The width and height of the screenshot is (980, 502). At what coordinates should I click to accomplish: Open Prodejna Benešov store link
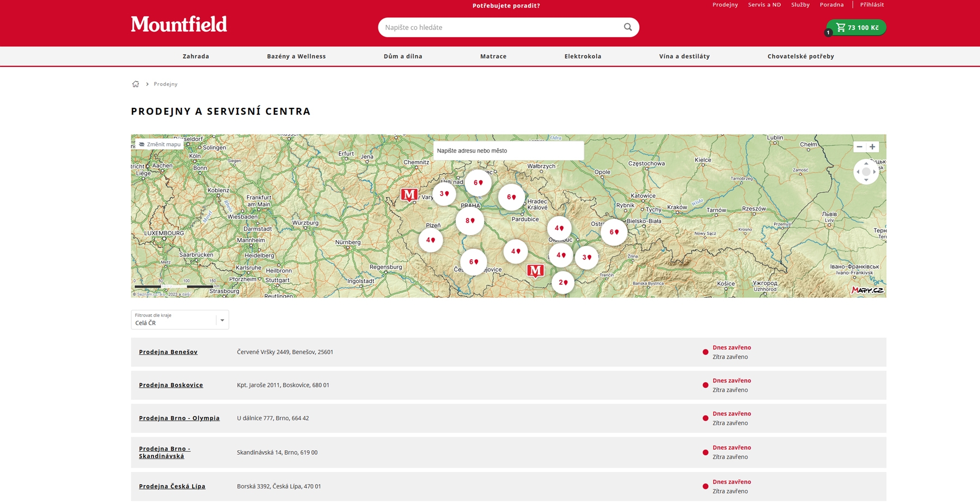(168, 352)
